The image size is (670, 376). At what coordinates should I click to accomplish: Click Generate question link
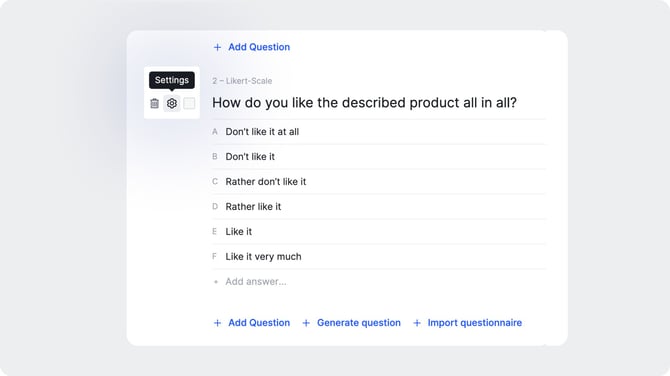[x=359, y=323]
